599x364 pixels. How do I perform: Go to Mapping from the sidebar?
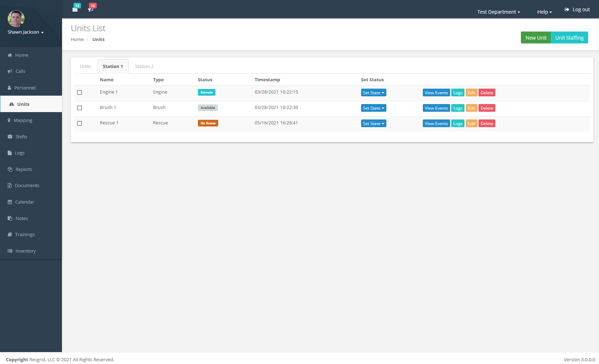pyautogui.click(x=23, y=120)
